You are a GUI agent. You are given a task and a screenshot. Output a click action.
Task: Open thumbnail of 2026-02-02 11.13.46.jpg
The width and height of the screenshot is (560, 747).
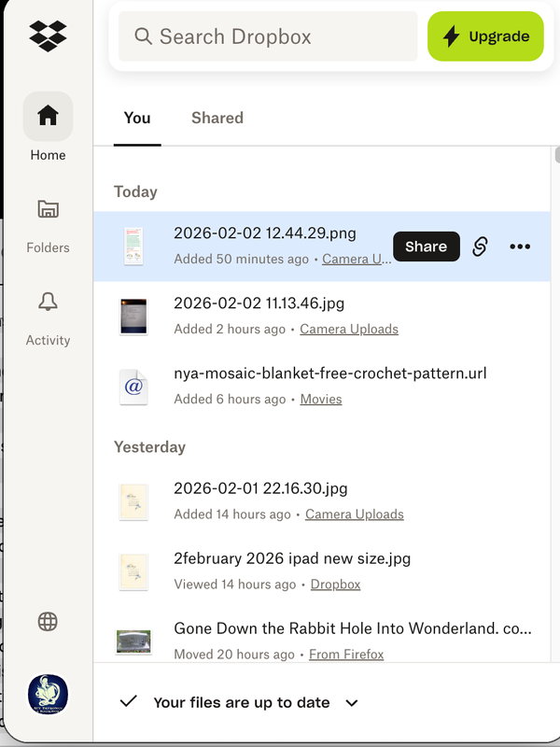134,316
